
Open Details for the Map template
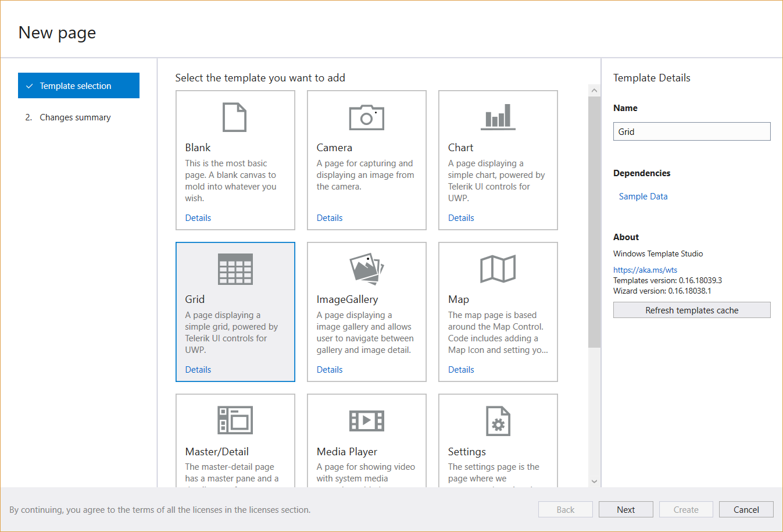[x=461, y=369]
